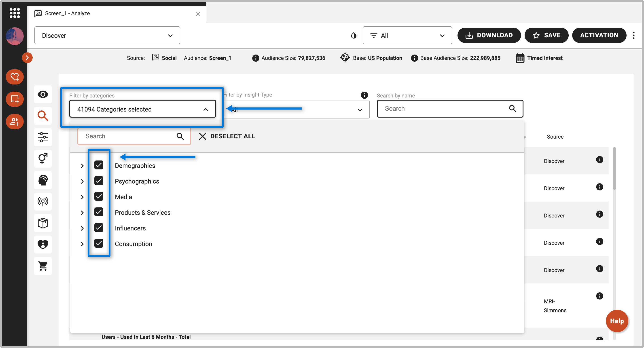Click the invert color drop icon
This screenshot has width=644, height=348.
[354, 36]
